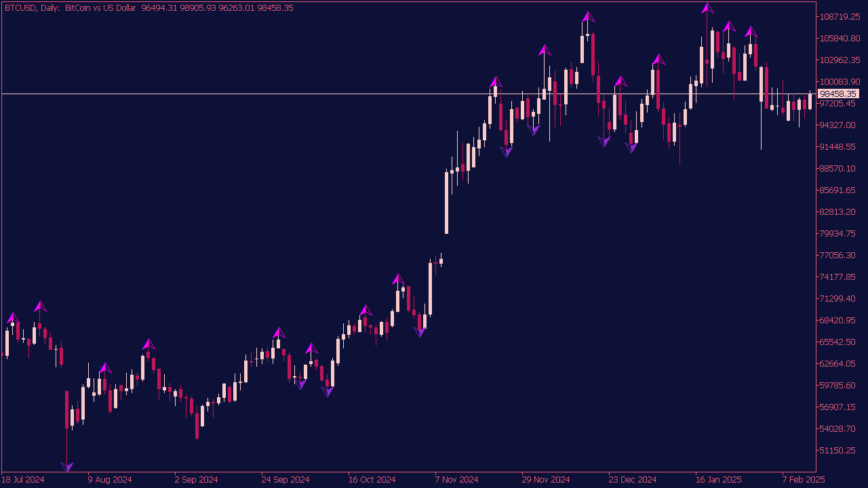The height and width of the screenshot is (488, 868).
Task: Click the "16 Oct 2024" date label
Action: click(x=372, y=479)
